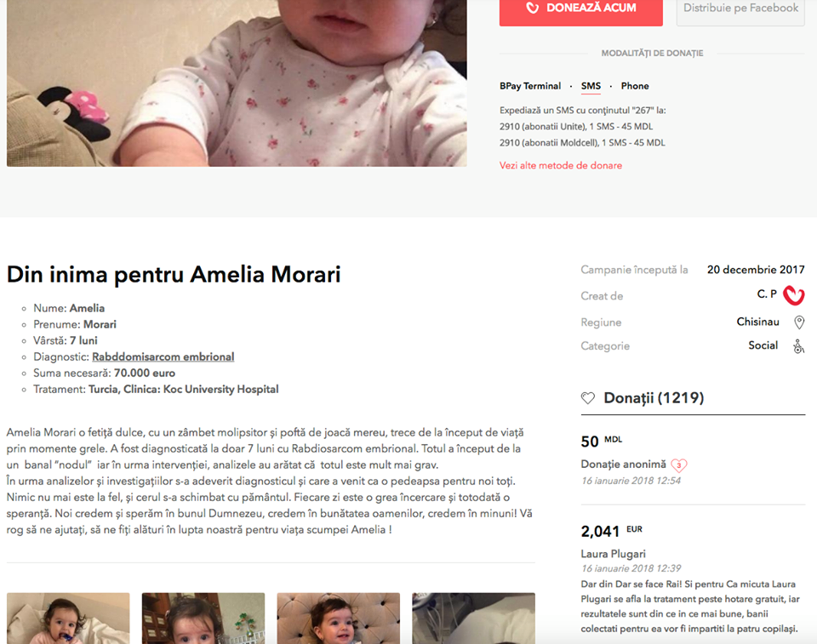Open the third gallery thumbnail
Image resolution: width=817 pixels, height=644 pixels.
pos(338,618)
